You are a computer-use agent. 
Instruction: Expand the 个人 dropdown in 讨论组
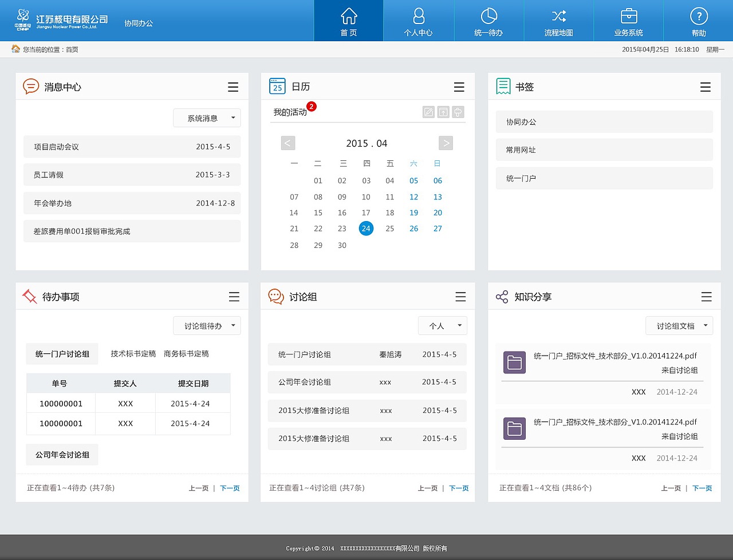coord(443,326)
